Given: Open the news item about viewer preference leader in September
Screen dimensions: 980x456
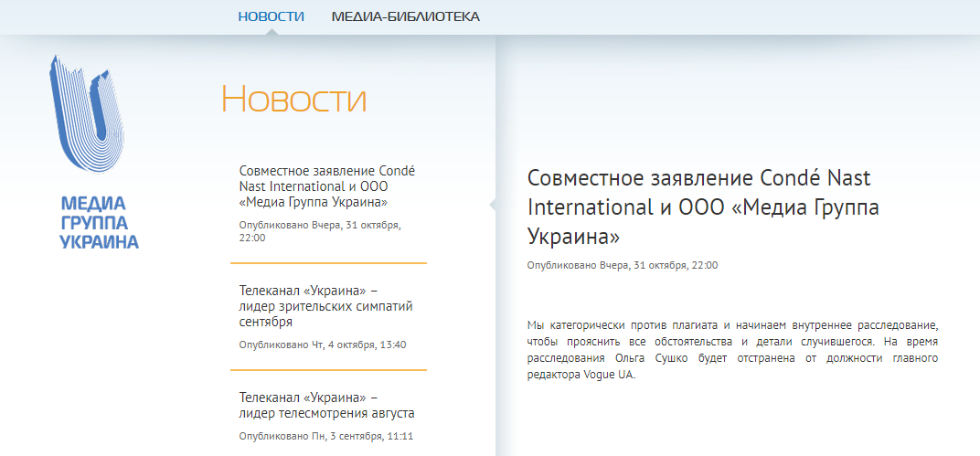Looking at the screenshot, I should click(x=325, y=306).
